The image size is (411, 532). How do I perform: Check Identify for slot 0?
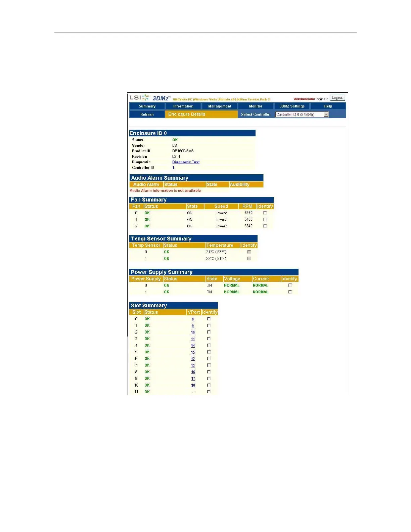(209, 319)
